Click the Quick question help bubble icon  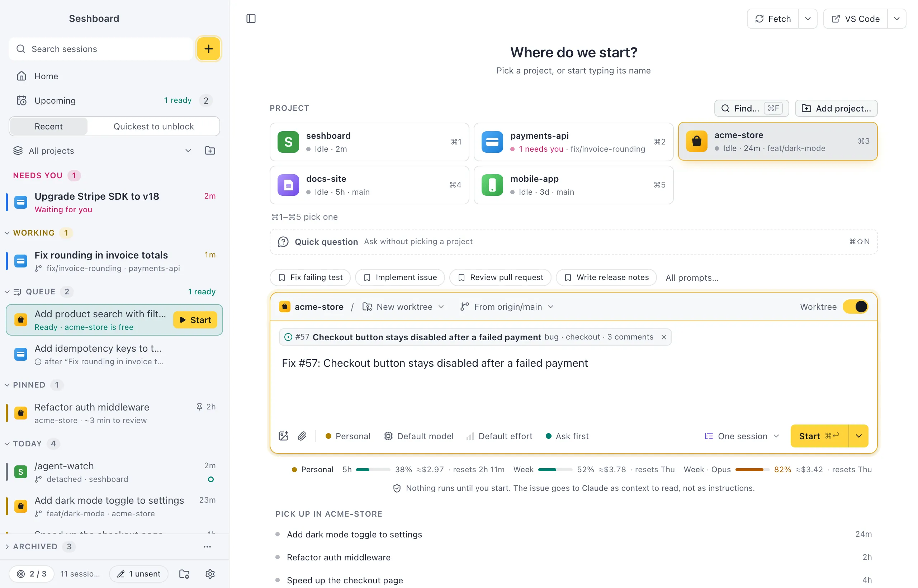point(283,242)
